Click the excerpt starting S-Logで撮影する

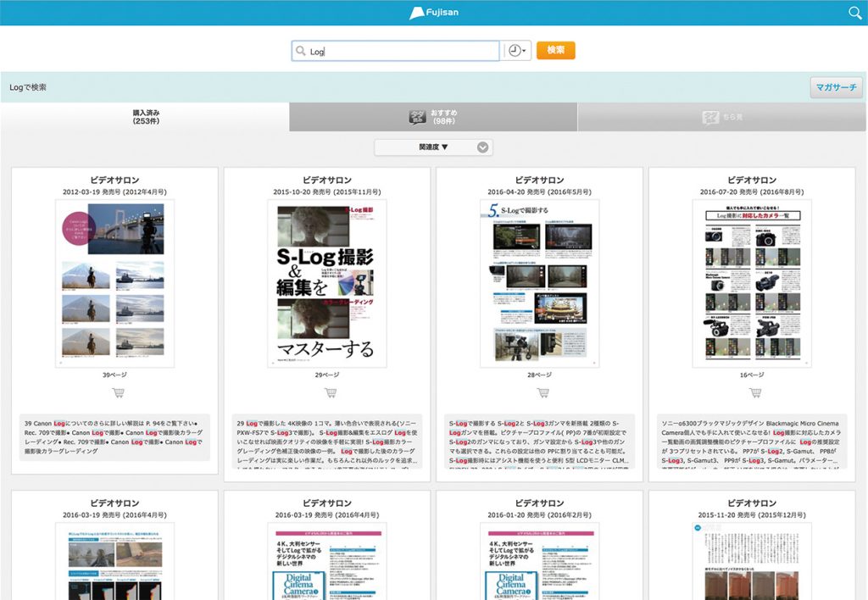(540, 442)
